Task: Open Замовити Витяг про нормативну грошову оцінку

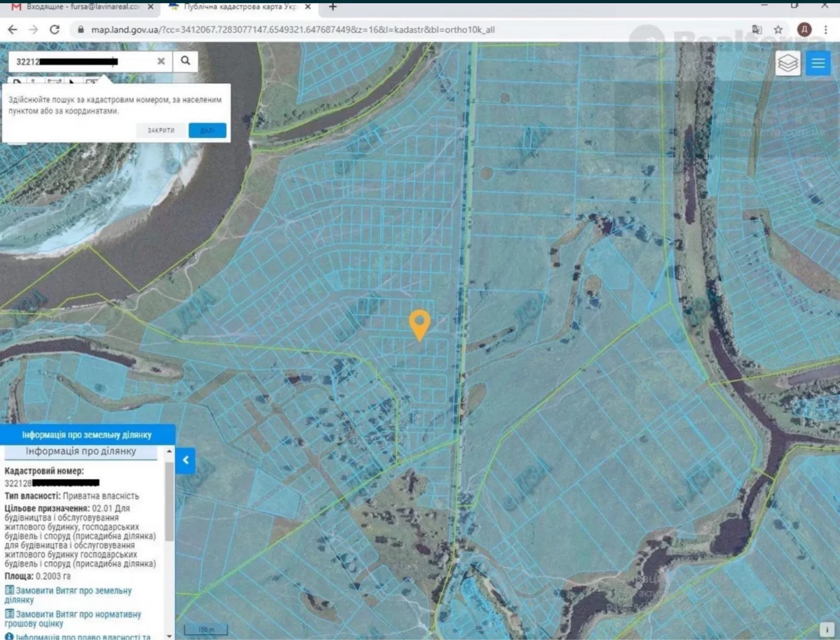Action: [73, 619]
